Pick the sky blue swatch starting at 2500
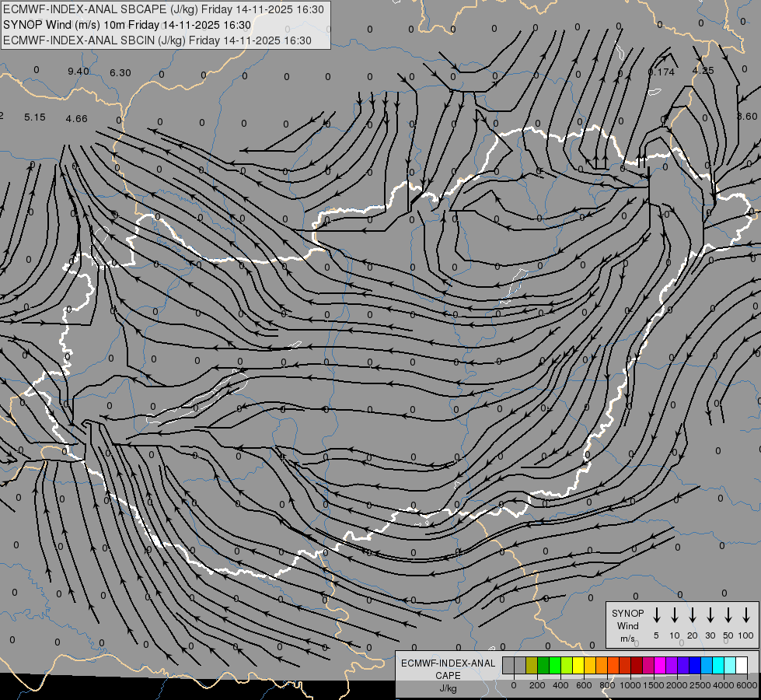 (x=706, y=665)
